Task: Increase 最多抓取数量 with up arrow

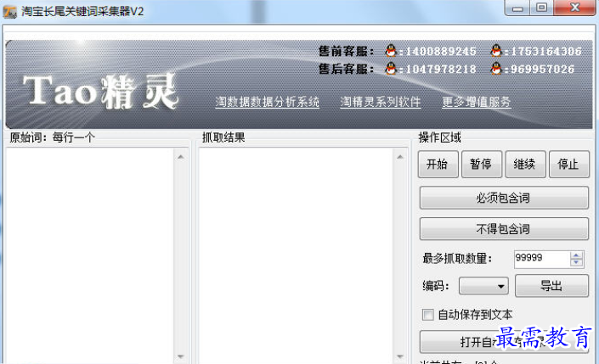Action: click(x=576, y=255)
